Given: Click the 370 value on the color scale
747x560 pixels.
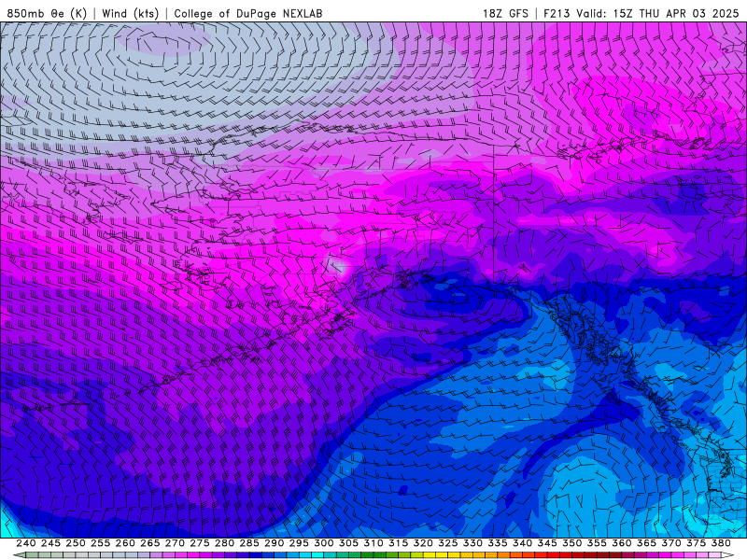Looking at the screenshot, I should tap(671, 543).
